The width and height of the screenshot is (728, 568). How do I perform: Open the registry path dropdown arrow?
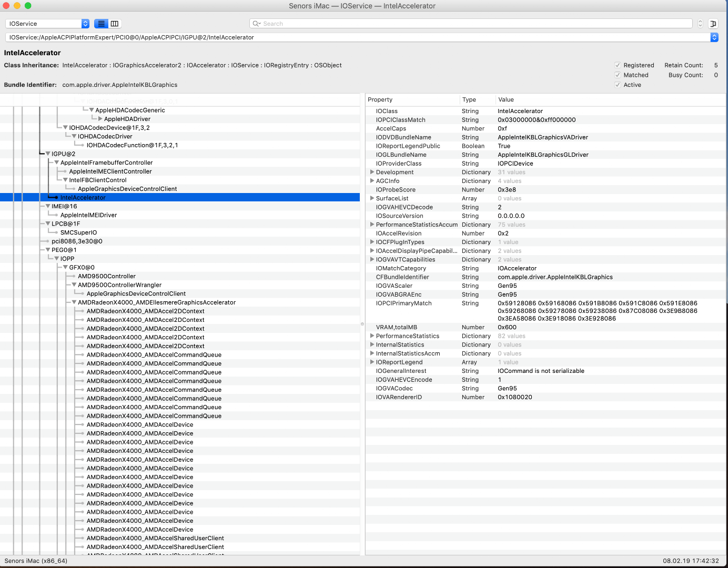tap(714, 37)
